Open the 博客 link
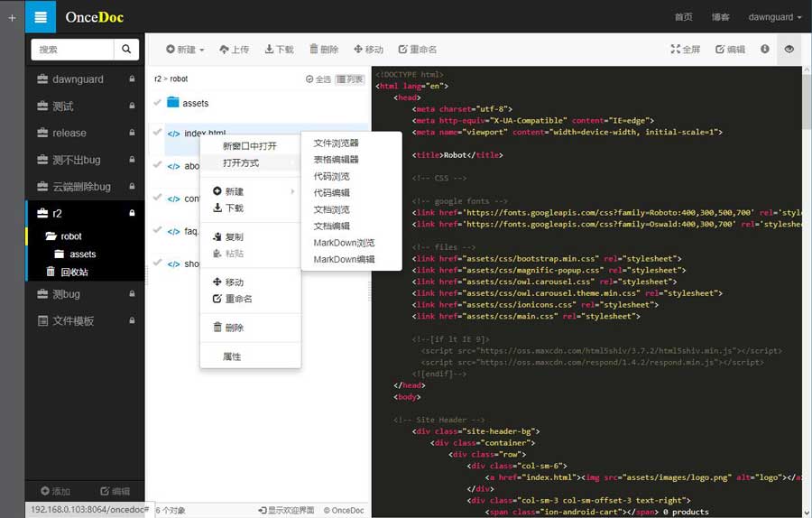 coord(720,17)
